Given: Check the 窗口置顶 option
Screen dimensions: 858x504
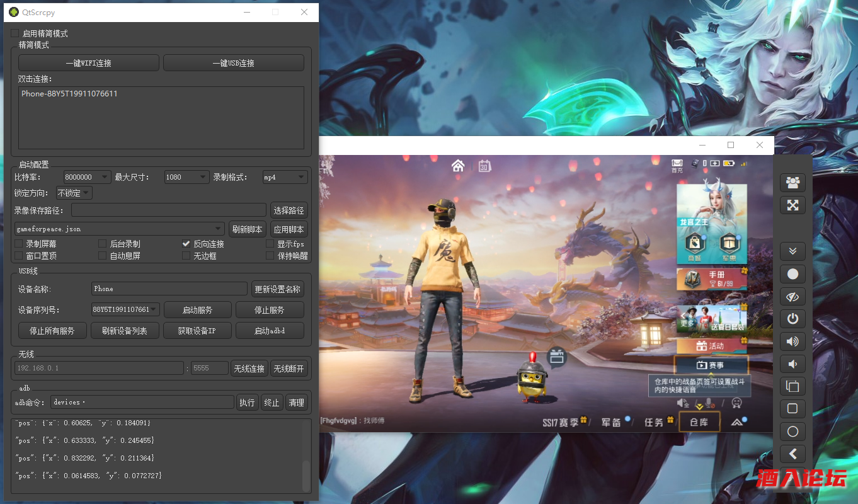Looking at the screenshot, I should 18,256.
